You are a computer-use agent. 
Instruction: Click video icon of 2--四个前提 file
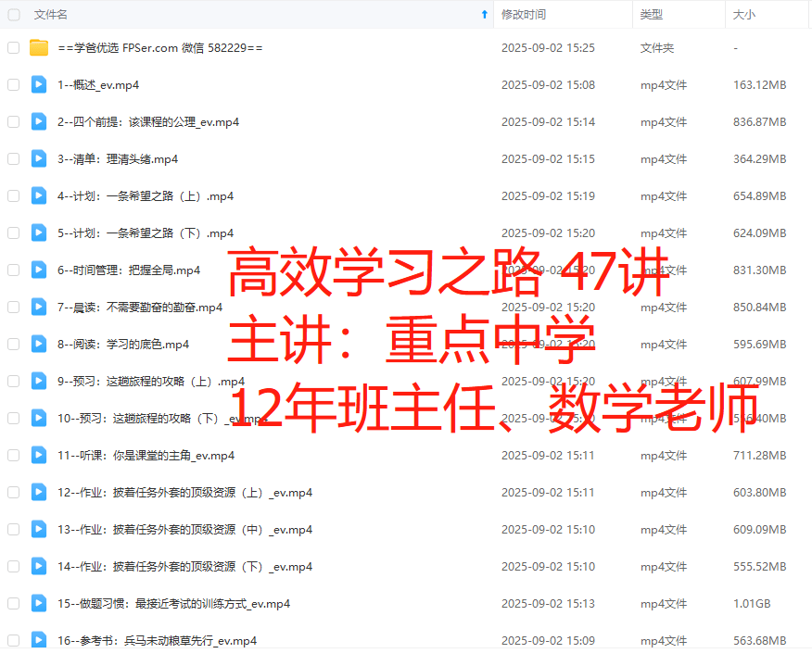tap(39, 121)
